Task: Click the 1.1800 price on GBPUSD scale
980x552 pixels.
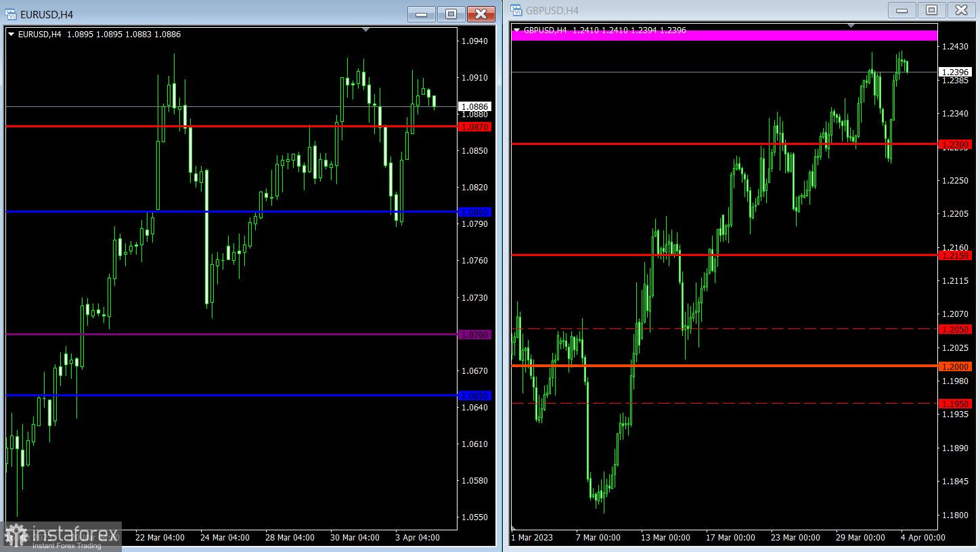Action: click(x=954, y=515)
